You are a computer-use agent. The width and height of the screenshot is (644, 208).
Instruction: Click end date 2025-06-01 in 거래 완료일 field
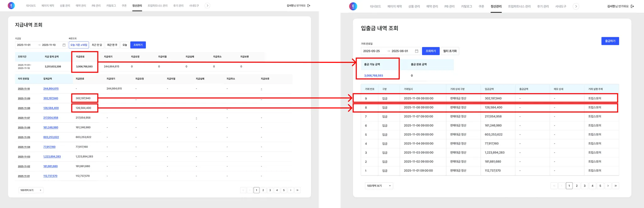tap(400, 51)
